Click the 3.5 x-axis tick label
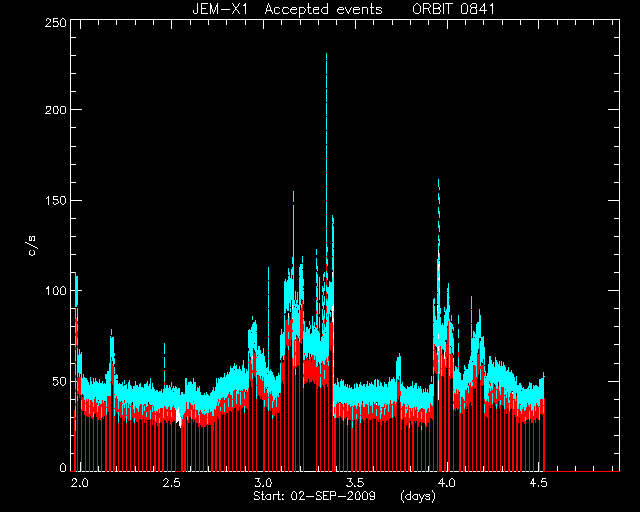Image resolution: width=640 pixels, height=512 pixels. (x=355, y=483)
